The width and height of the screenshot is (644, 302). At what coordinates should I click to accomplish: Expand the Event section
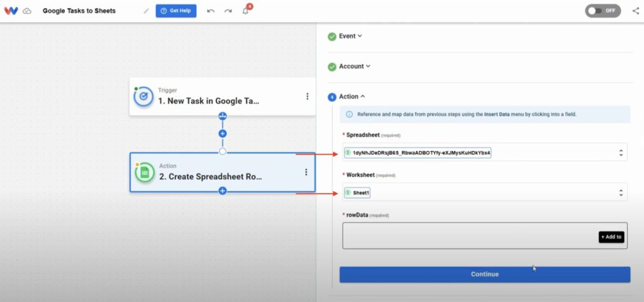[350, 36]
